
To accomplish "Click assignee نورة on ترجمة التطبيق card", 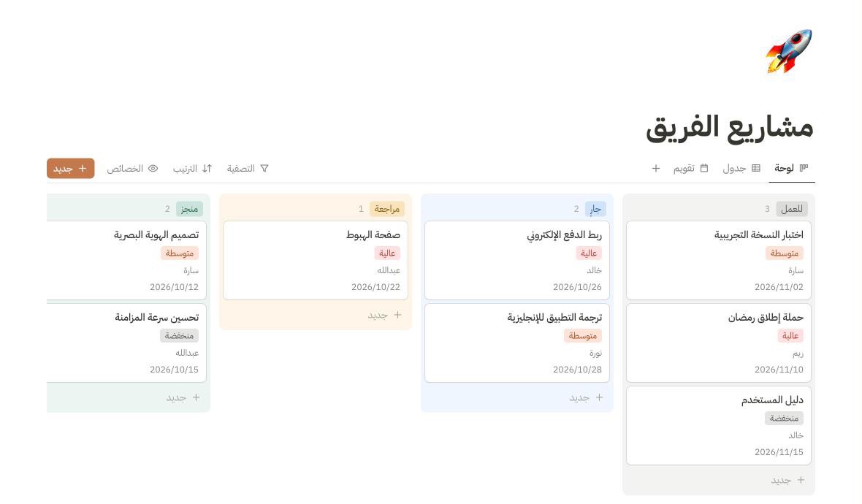I will [x=595, y=353].
